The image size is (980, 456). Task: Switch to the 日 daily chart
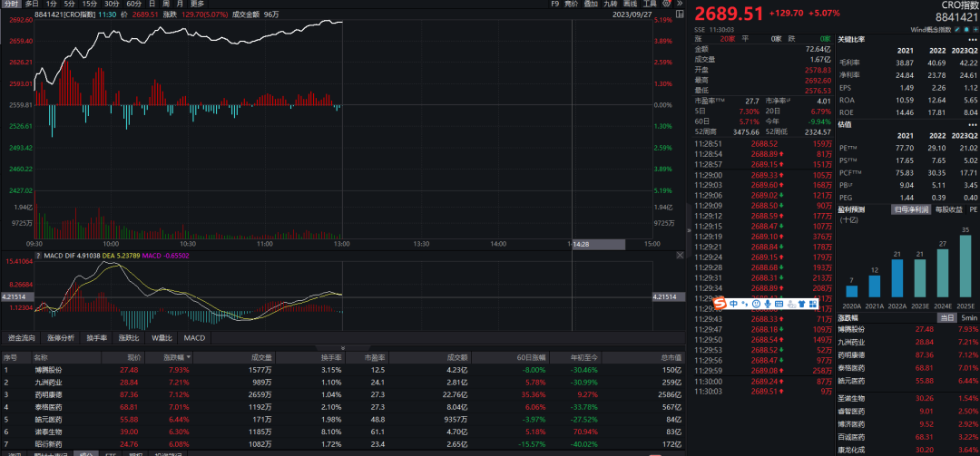click(152, 4)
